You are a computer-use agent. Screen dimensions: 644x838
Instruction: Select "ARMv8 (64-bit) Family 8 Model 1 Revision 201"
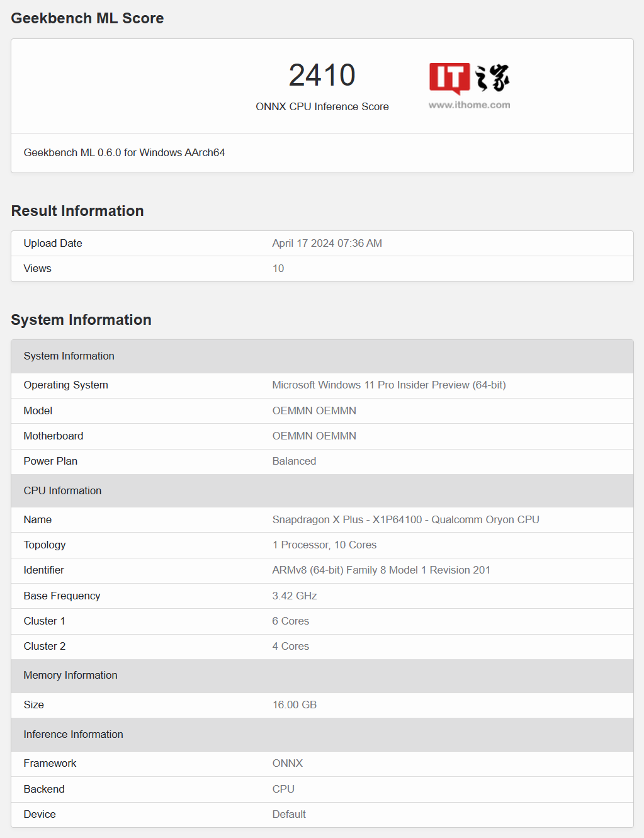tap(381, 570)
